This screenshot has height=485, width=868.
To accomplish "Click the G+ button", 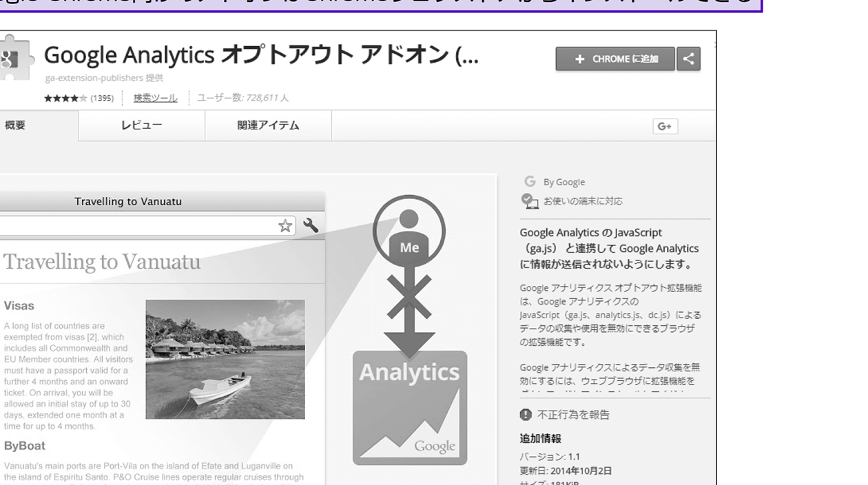I will 665,126.
